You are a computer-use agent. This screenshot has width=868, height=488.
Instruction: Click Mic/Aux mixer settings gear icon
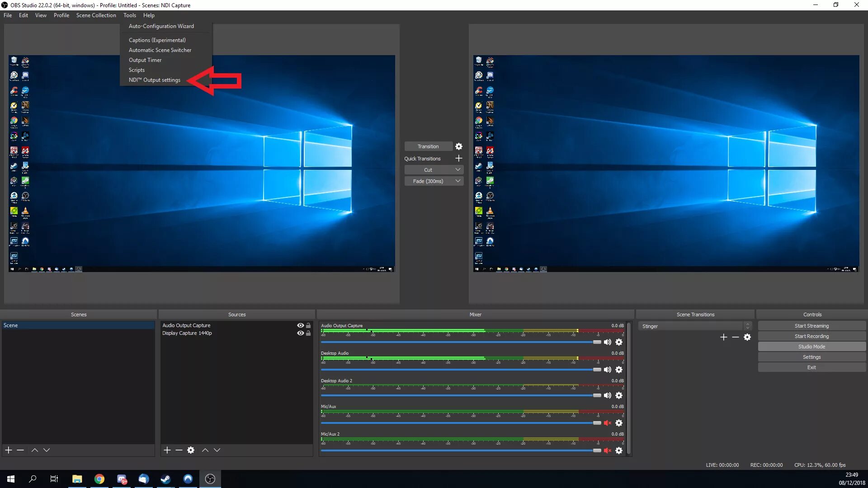(619, 423)
